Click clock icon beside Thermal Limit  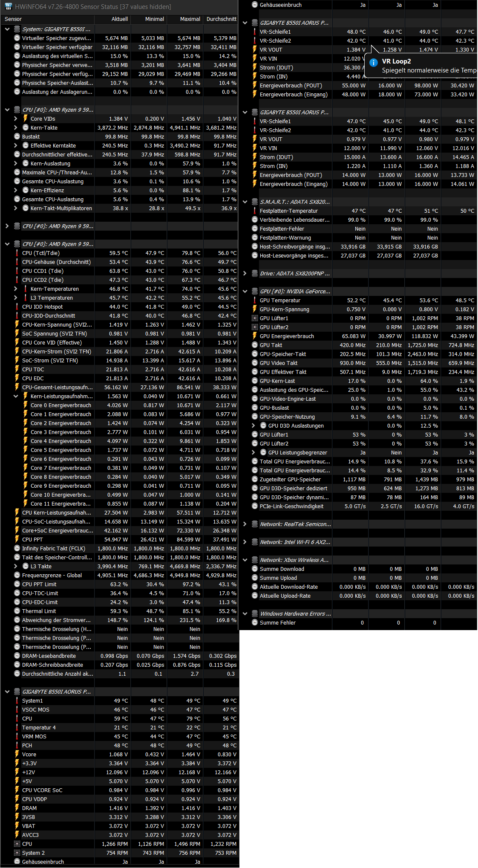(x=17, y=611)
